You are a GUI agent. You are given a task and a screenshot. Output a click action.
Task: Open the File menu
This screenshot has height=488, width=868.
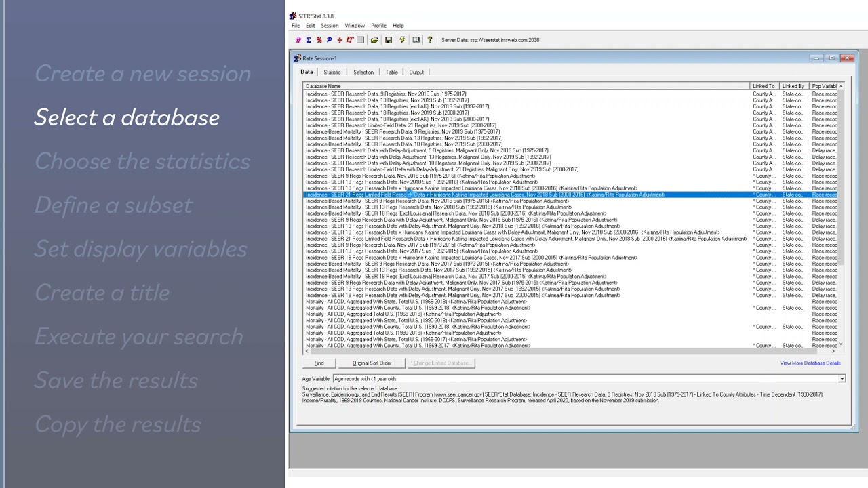[x=296, y=26]
